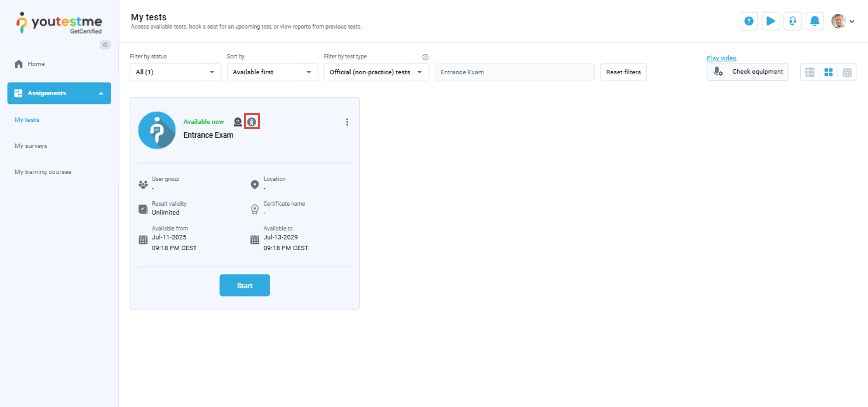The width and height of the screenshot is (868, 407).
Task: Click the Entrance Exam title
Action: tap(208, 135)
